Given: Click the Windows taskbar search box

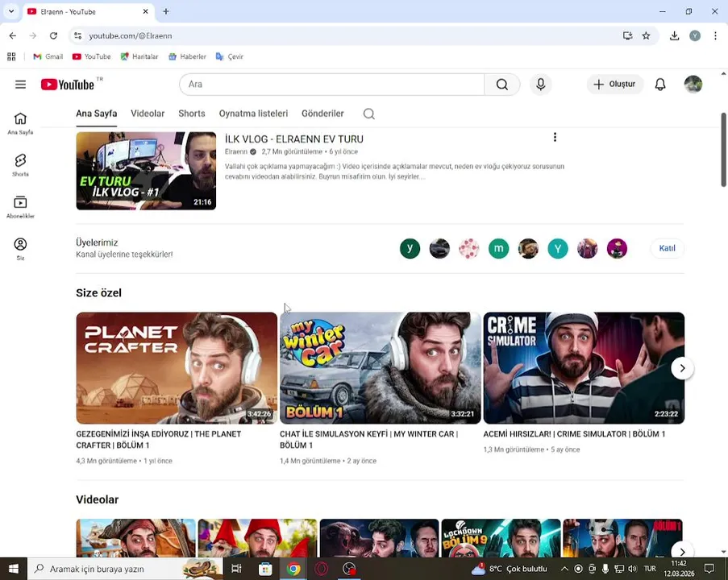Looking at the screenshot, I should click(x=124, y=569).
